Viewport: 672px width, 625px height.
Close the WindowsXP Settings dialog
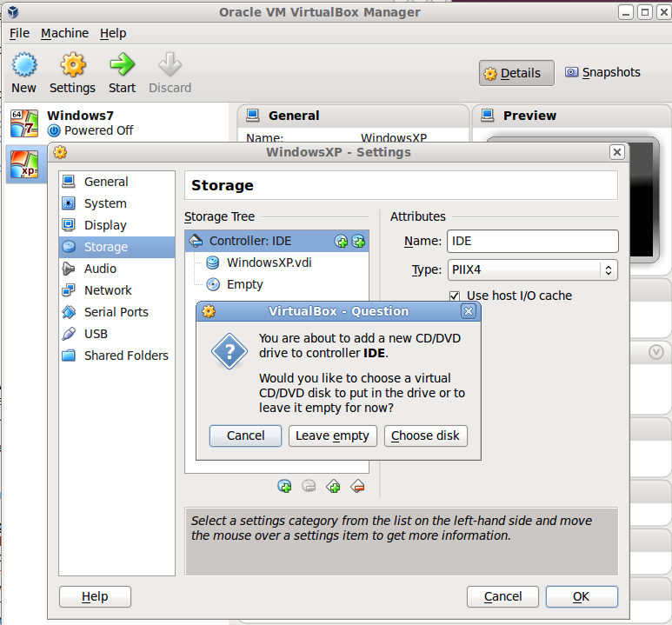pos(616,152)
